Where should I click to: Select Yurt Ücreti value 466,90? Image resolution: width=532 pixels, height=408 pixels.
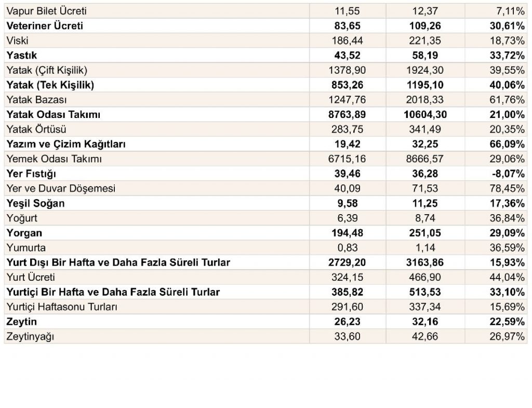[x=425, y=278]
